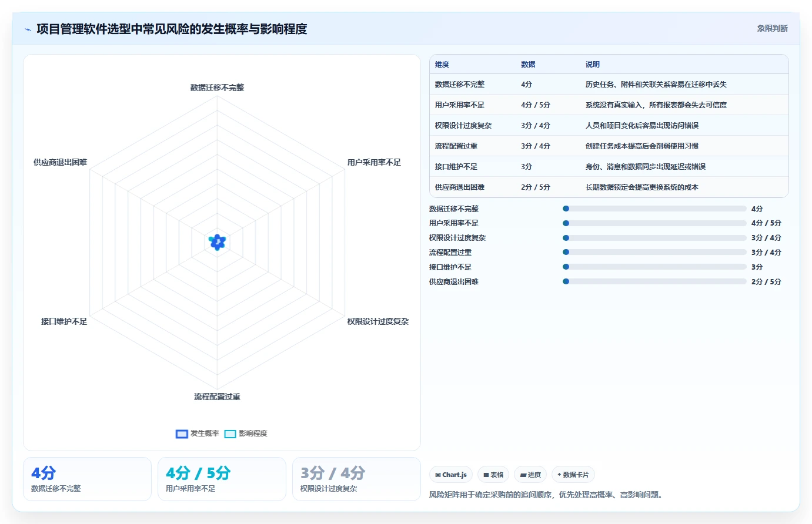Click the 发生概率 blue legend swatch
The height and width of the screenshot is (524, 812).
coord(182,434)
